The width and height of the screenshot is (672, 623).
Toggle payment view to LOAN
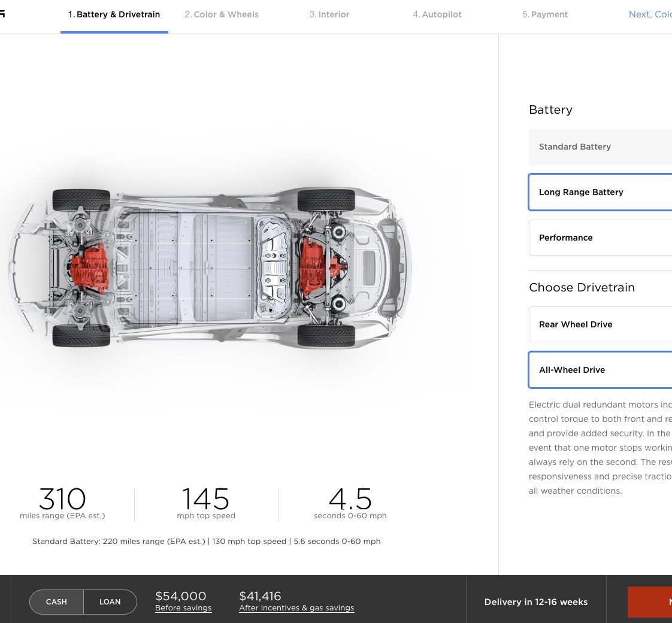tap(110, 601)
